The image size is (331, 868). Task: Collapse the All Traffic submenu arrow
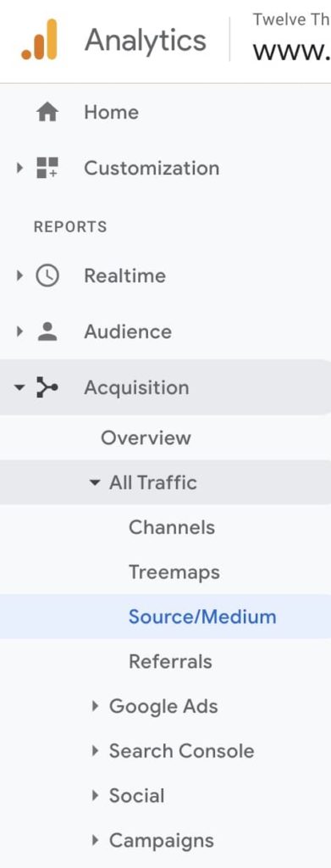pyautogui.click(x=95, y=482)
